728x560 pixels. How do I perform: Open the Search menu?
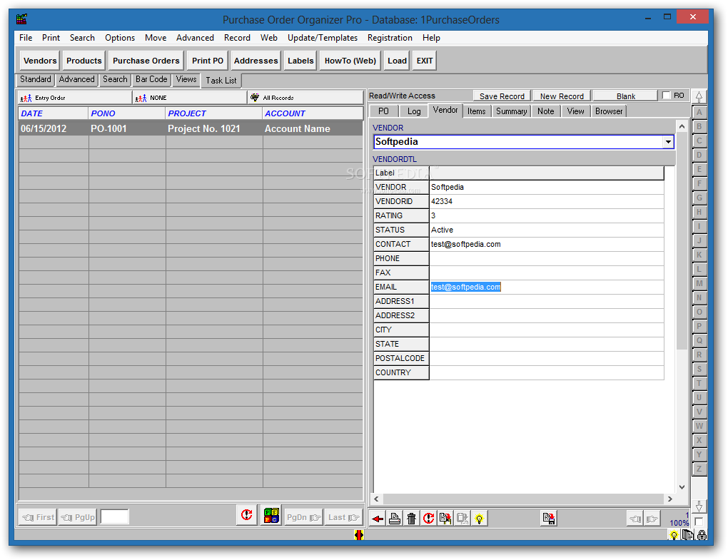click(x=82, y=38)
